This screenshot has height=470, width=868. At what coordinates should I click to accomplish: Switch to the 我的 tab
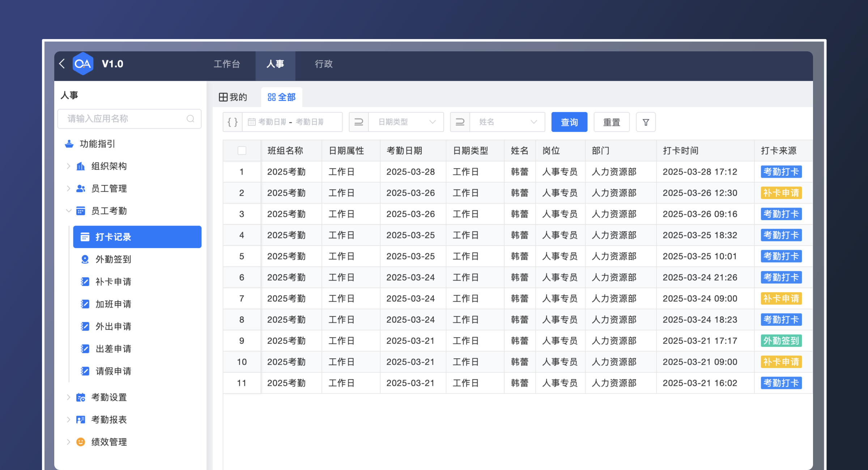233,97
